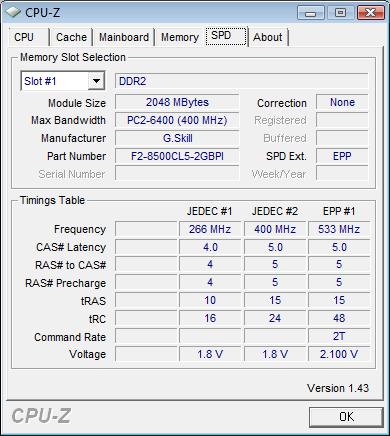Image resolution: width=390 pixels, height=436 pixels.
Task: Click the G.Skill manufacturer value
Action: click(x=177, y=138)
